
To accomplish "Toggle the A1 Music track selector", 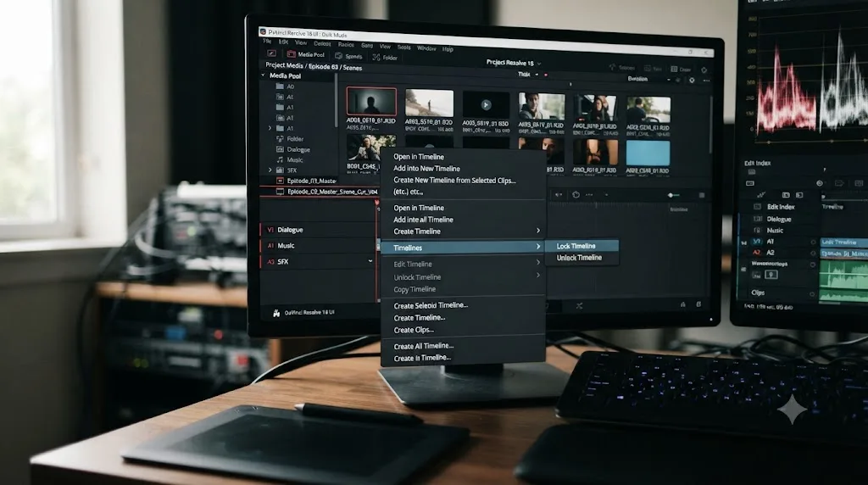I will 270,246.
